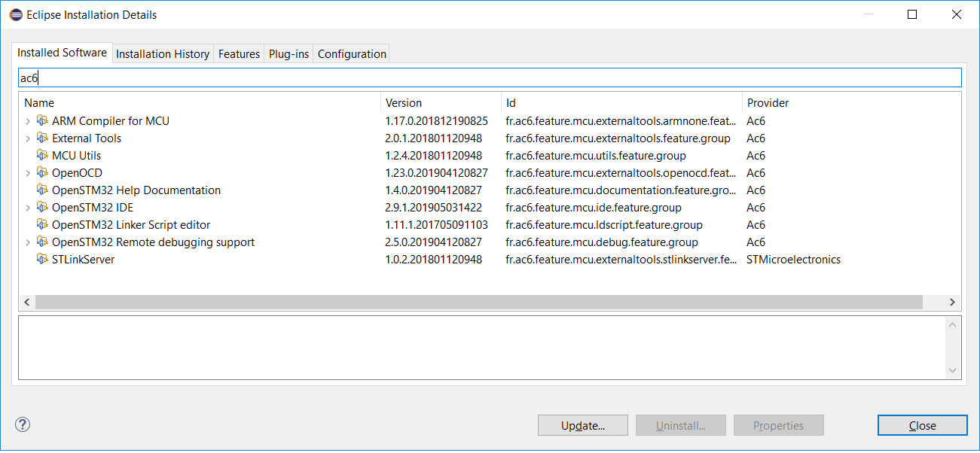Open the Configuration tab
980x453 pixels.
(352, 54)
